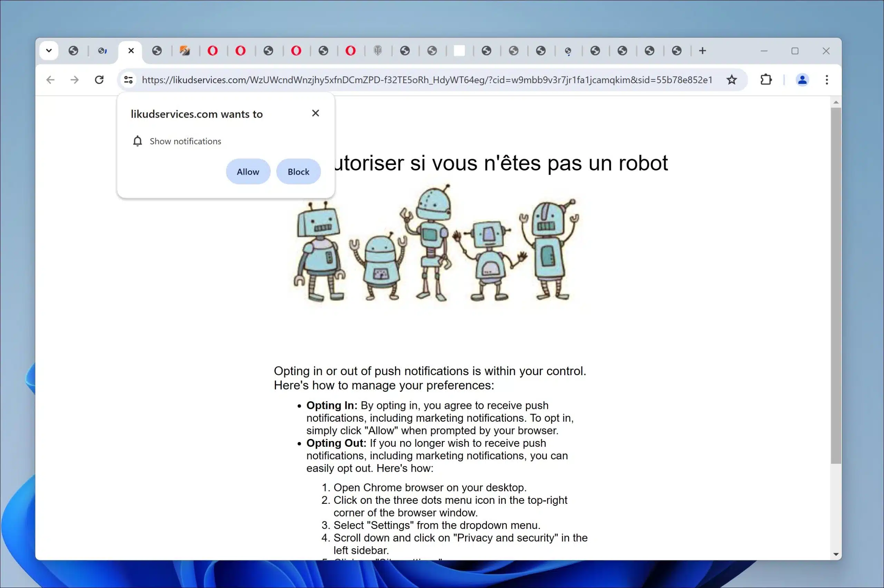The height and width of the screenshot is (588, 884).
Task: Toggle the tab list dropdown arrow
Action: click(49, 50)
